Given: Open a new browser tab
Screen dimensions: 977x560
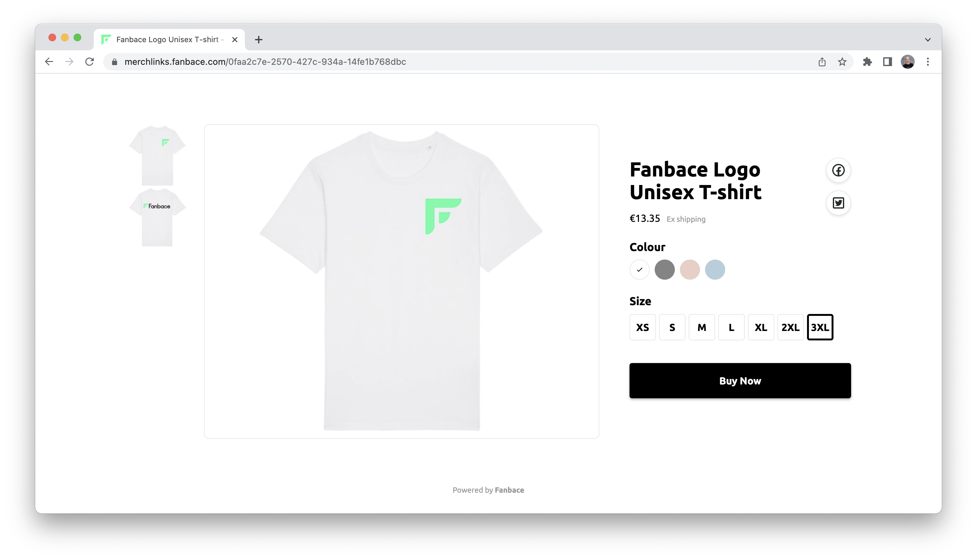Looking at the screenshot, I should pyautogui.click(x=259, y=40).
